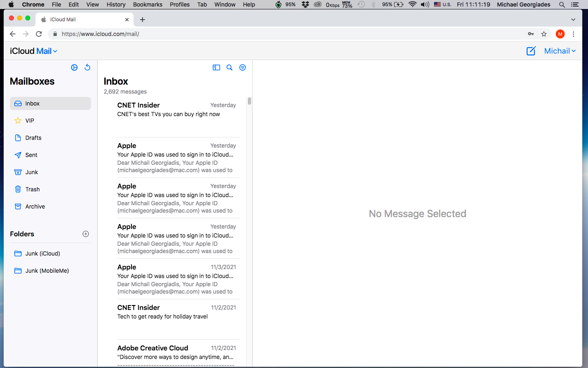This screenshot has width=588, height=368.
Task: Select the Inbox mailbox
Action: (x=50, y=103)
